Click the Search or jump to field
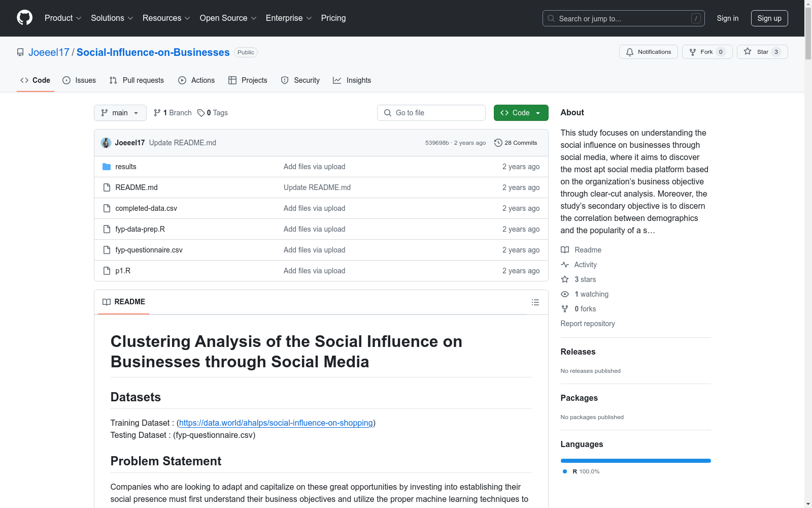Image resolution: width=812 pixels, height=508 pixels. pos(624,18)
